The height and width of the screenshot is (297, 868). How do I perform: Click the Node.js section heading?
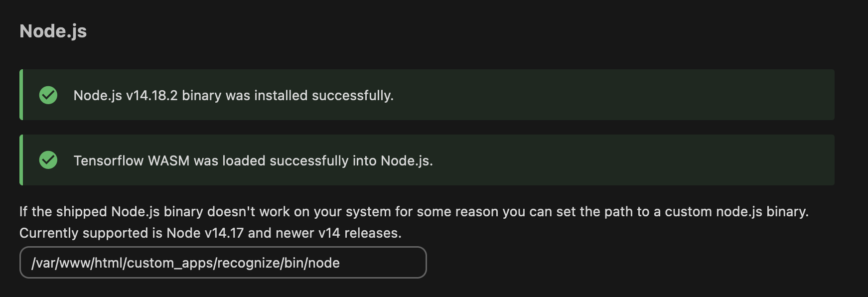(x=53, y=31)
